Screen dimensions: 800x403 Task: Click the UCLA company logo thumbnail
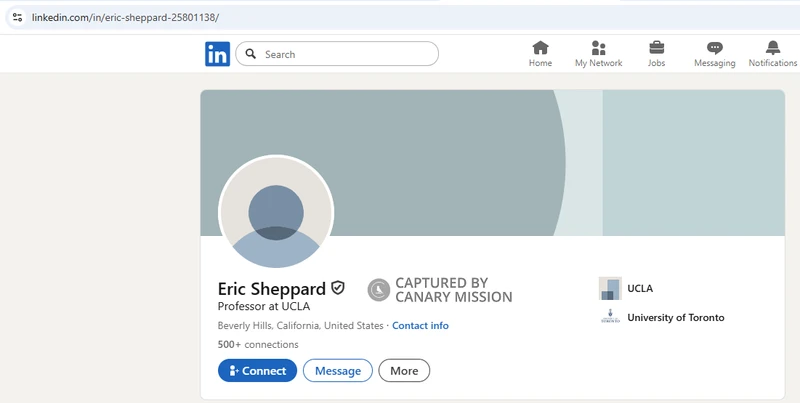point(610,288)
